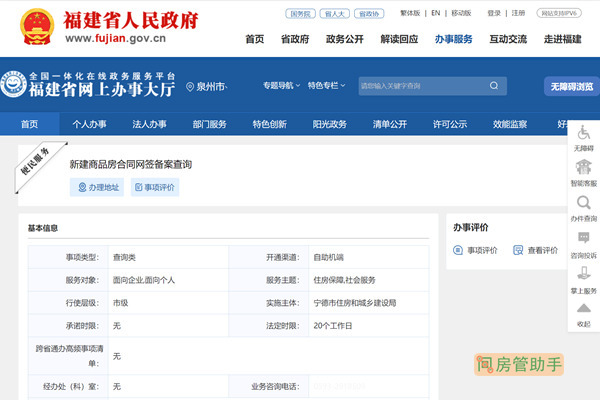The height and width of the screenshot is (400, 600).
Task: Open the 办件查询 magnifier sidebar icon
Action: pyautogui.click(x=584, y=202)
